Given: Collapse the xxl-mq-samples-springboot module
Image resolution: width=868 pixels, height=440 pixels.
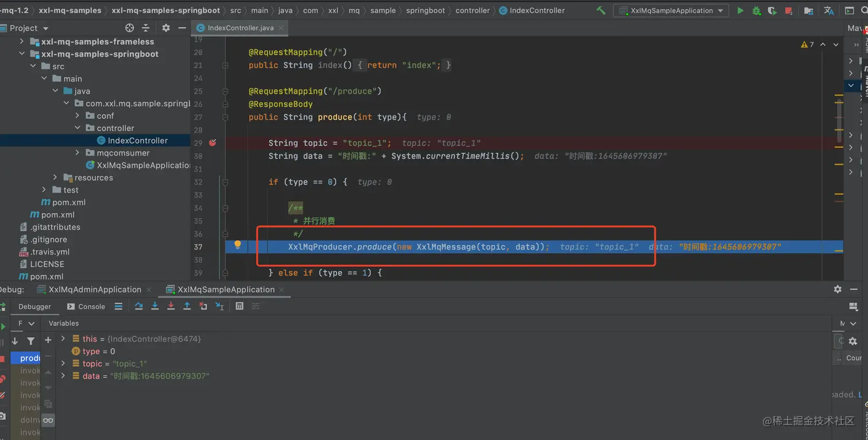Looking at the screenshot, I should pyautogui.click(x=22, y=54).
